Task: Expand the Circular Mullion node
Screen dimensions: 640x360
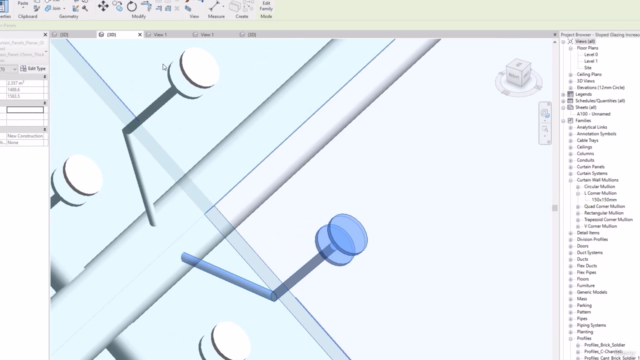Action: click(x=578, y=187)
